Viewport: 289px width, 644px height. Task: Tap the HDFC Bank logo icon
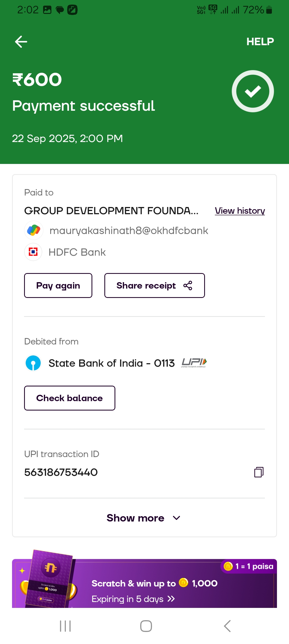point(33,252)
